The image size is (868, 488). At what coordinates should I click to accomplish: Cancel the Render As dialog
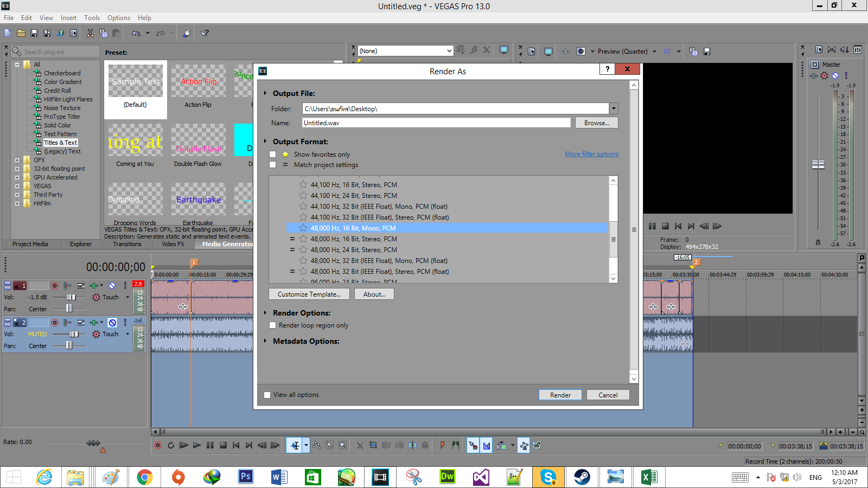608,395
